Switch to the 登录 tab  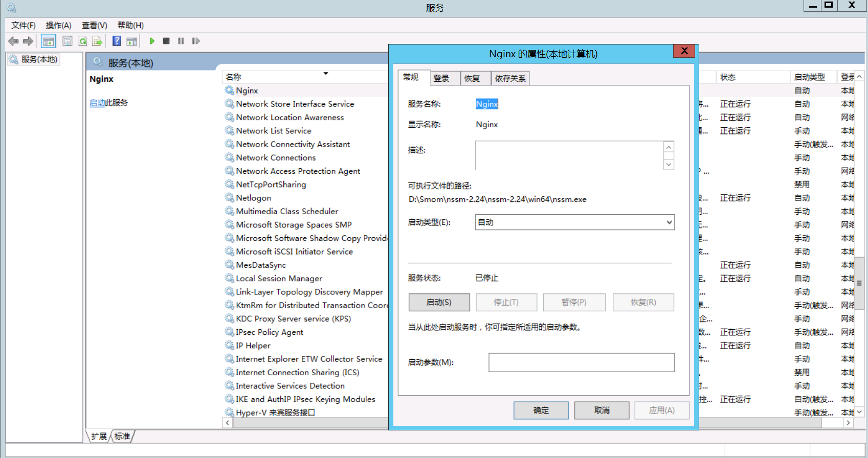(x=445, y=78)
